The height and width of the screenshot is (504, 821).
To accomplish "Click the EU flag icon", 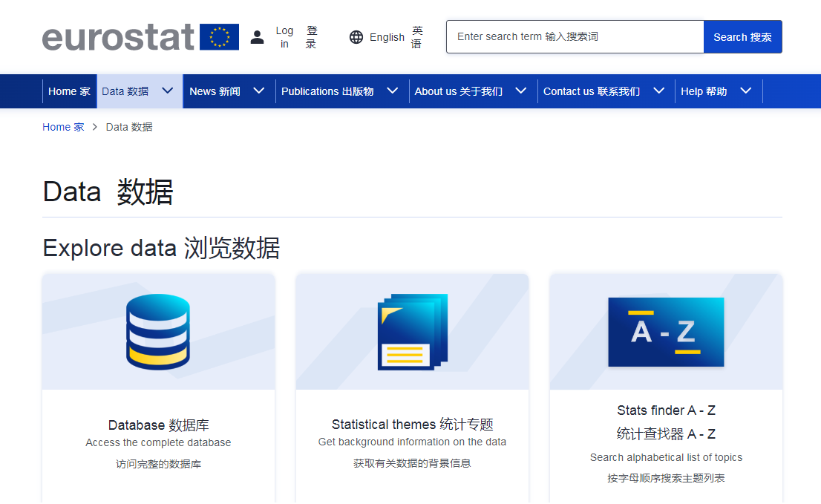I will [219, 36].
